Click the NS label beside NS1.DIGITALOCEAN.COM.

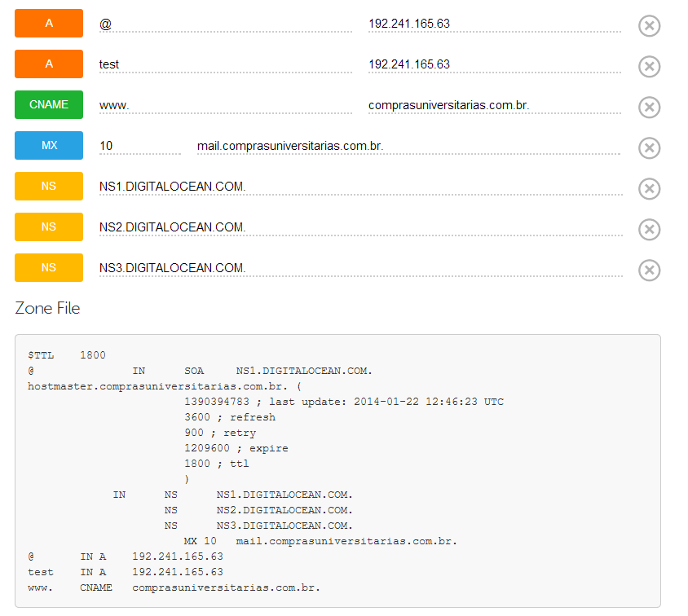point(49,187)
